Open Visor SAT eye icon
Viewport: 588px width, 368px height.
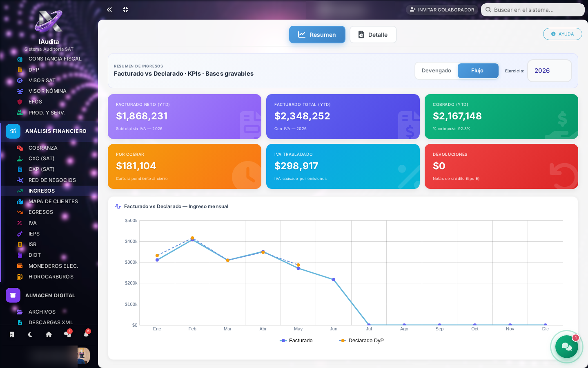point(20,81)
